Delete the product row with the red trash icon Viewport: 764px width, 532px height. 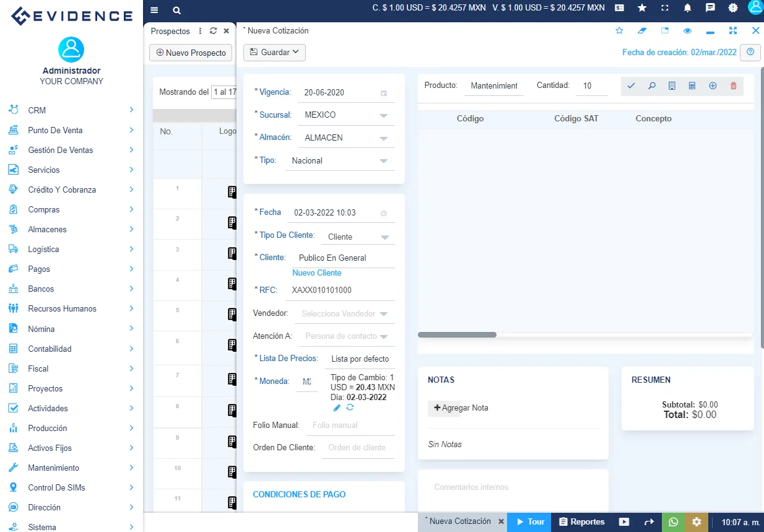coord(733,86)
